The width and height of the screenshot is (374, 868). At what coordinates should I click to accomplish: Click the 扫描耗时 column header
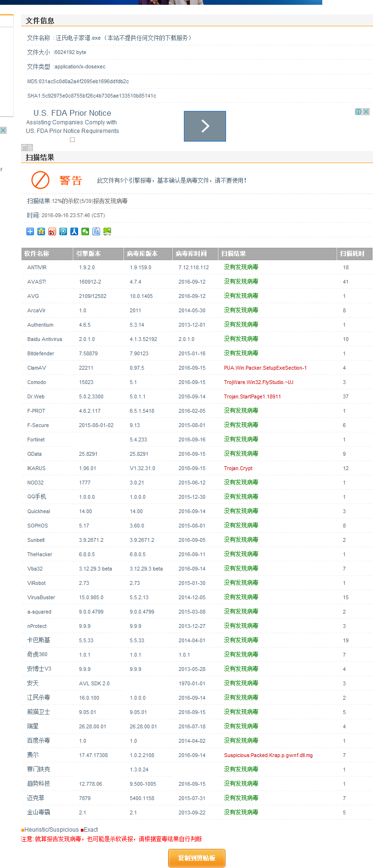coord(352,253)
